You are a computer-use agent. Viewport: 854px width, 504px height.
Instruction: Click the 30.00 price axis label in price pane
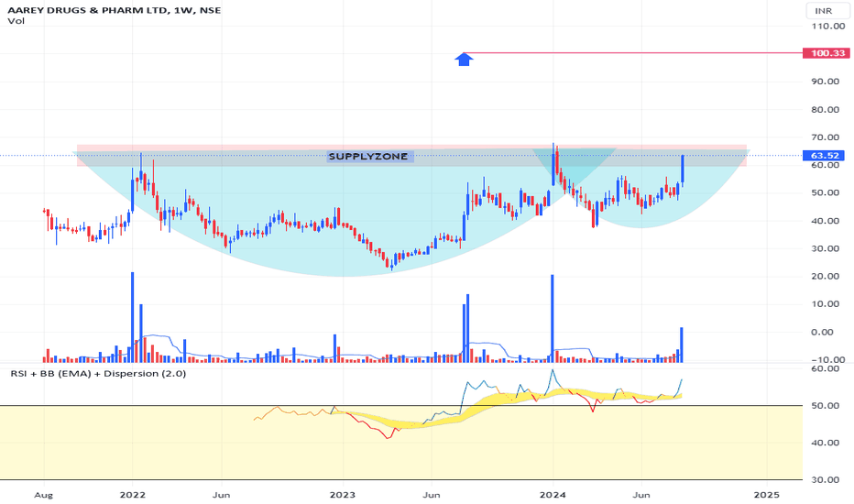825,248
